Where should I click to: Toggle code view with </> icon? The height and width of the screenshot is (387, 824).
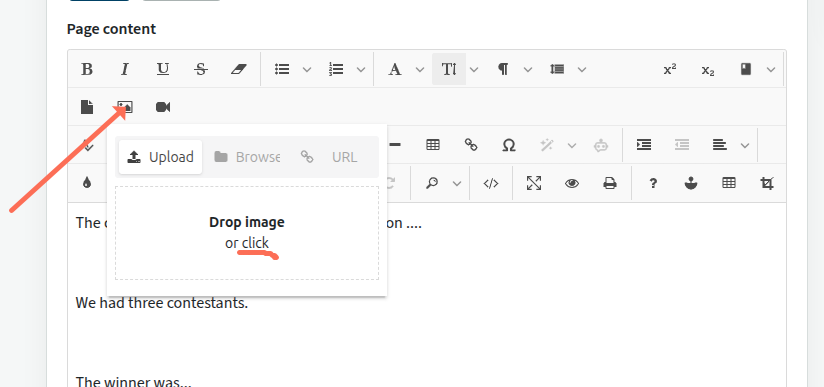(x=490, y=183)
